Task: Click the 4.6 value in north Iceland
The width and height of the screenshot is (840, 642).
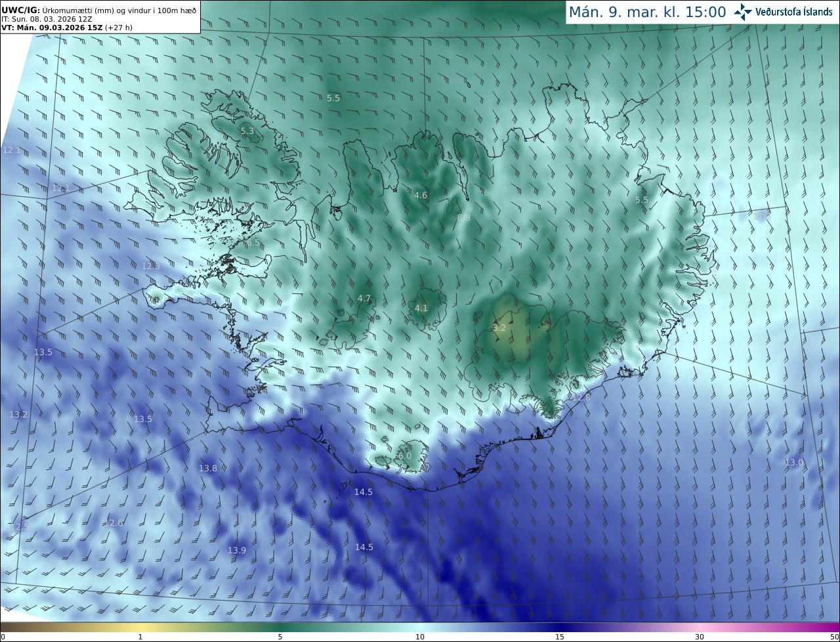Action: 421,195
